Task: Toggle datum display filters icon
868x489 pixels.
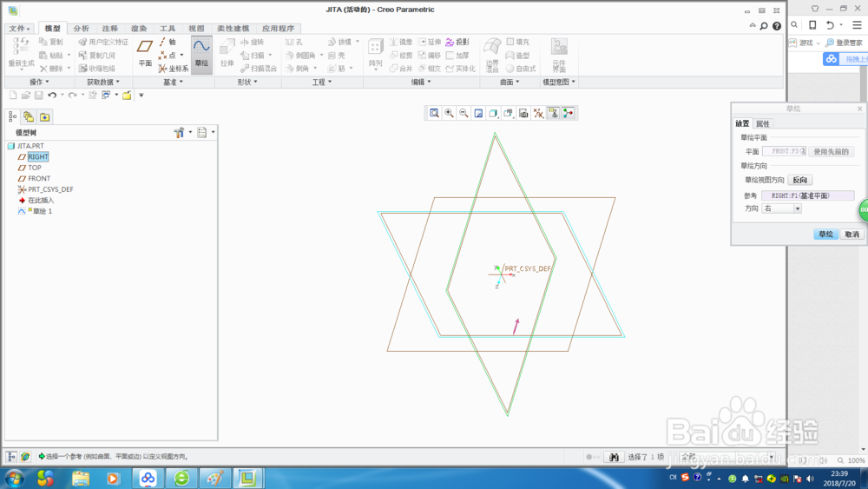Action: [x=538, y=114]
